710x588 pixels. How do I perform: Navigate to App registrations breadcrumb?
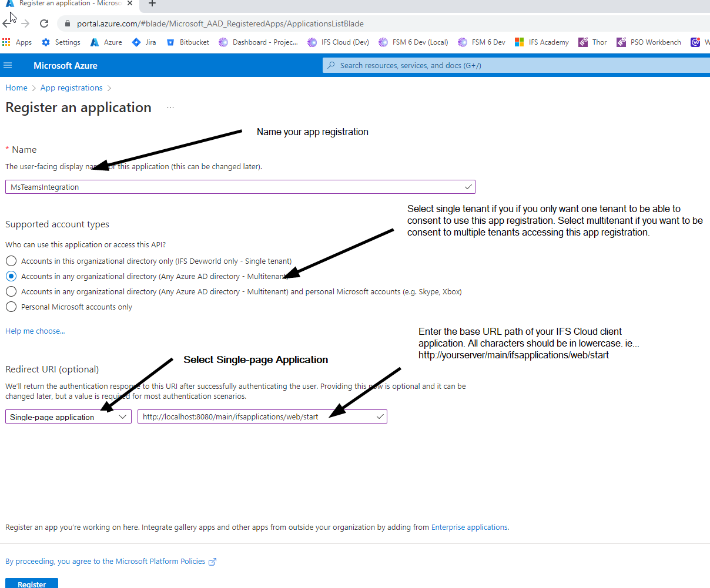click(x=71, y=87)
